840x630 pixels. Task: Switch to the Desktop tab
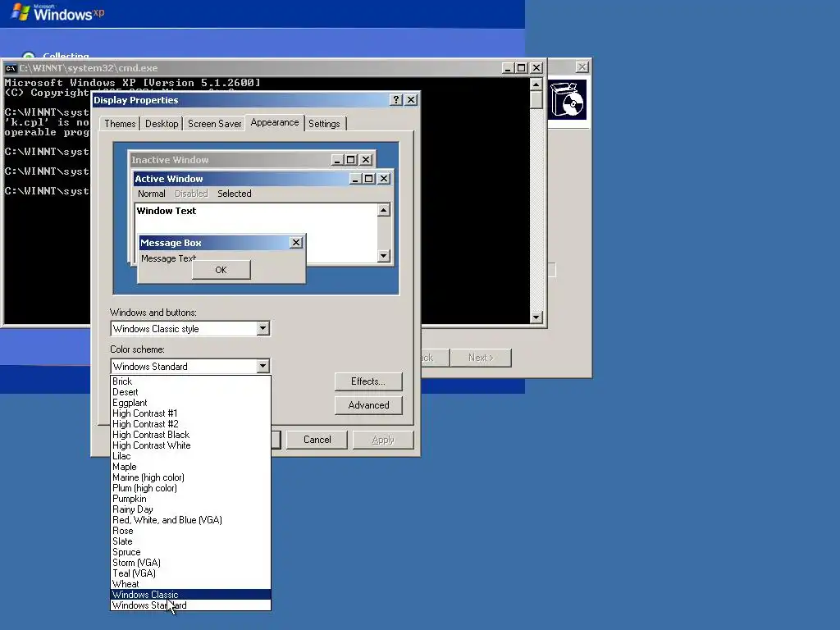pos(162,124)
